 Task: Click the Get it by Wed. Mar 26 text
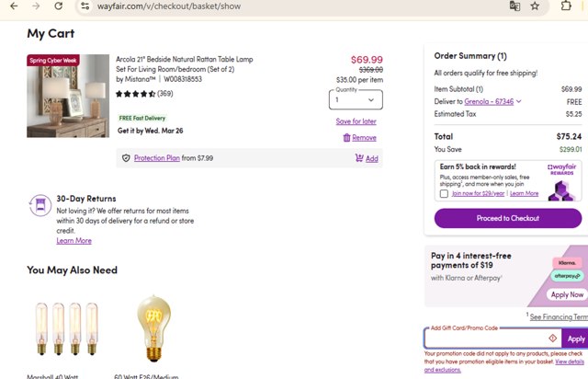click(x=151, y=131)
